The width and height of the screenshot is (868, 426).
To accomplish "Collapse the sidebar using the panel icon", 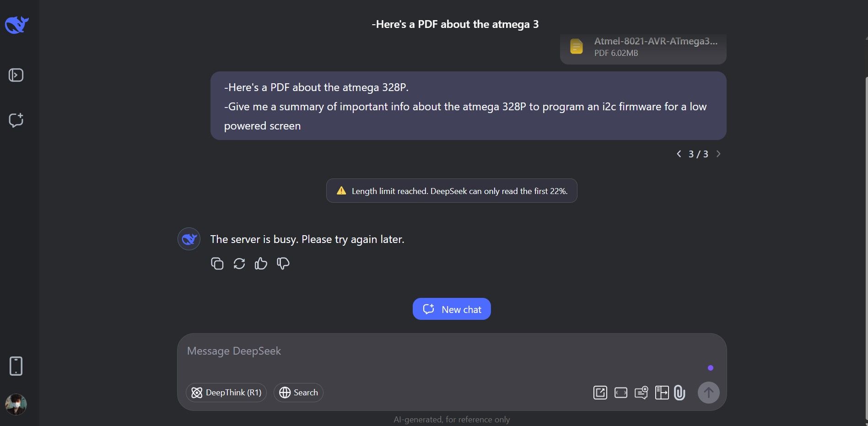I will tap(16, 75).
